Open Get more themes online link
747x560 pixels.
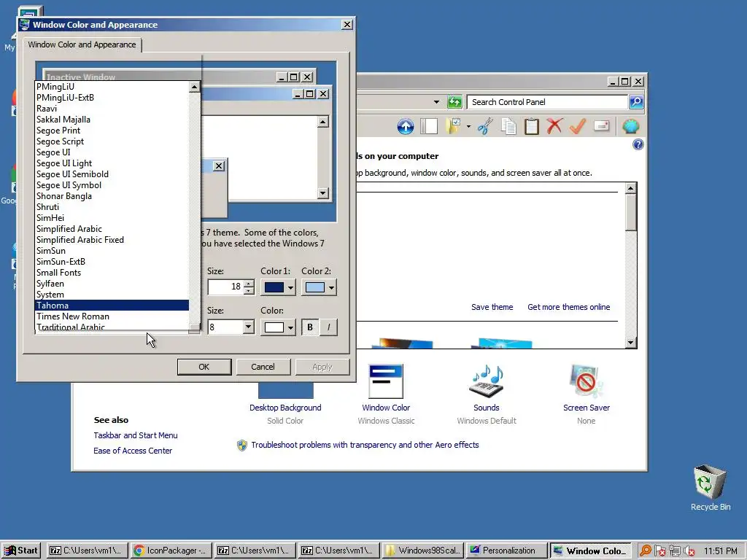point(569,307)
